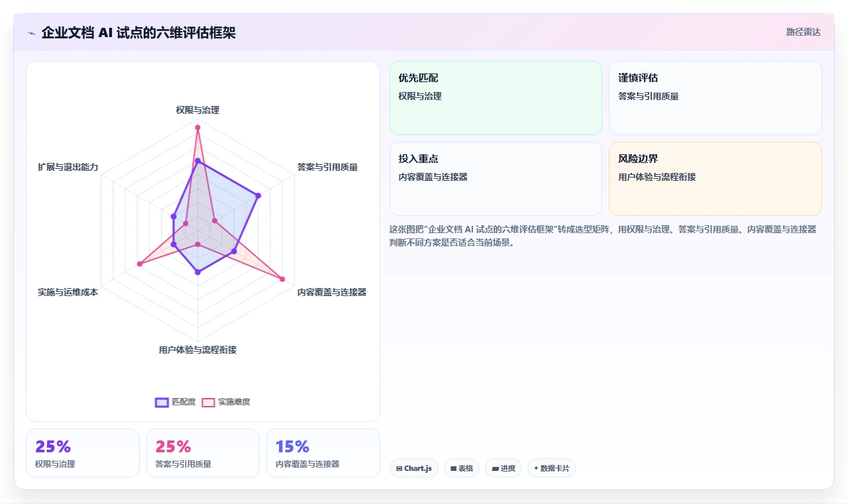Toggle the 实施难度 legend item
The image size is (848, 504).
tap(226, 402)
